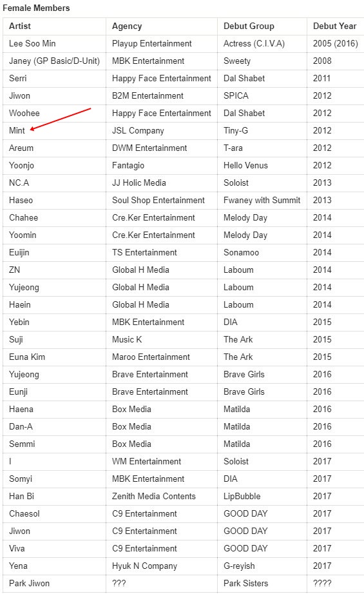364x594 pixels.
Task: Click the LipBubble debut group cell
Action: tap(262, 497)
